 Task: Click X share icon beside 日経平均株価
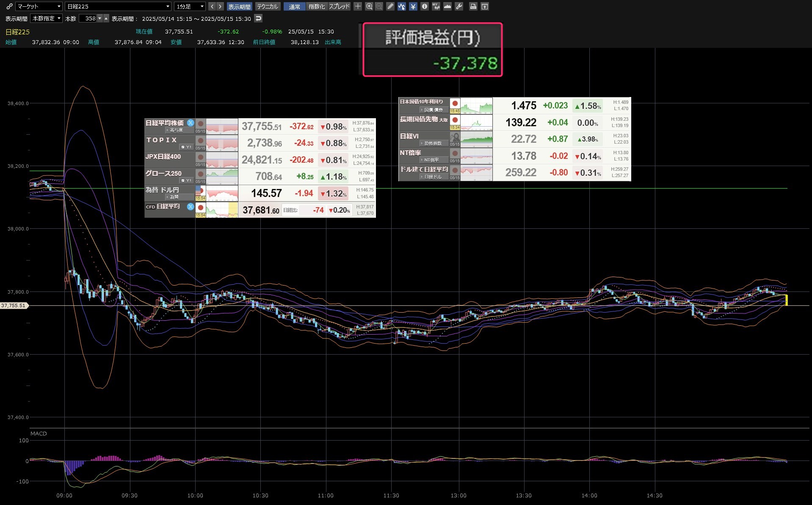click(191, 123)
